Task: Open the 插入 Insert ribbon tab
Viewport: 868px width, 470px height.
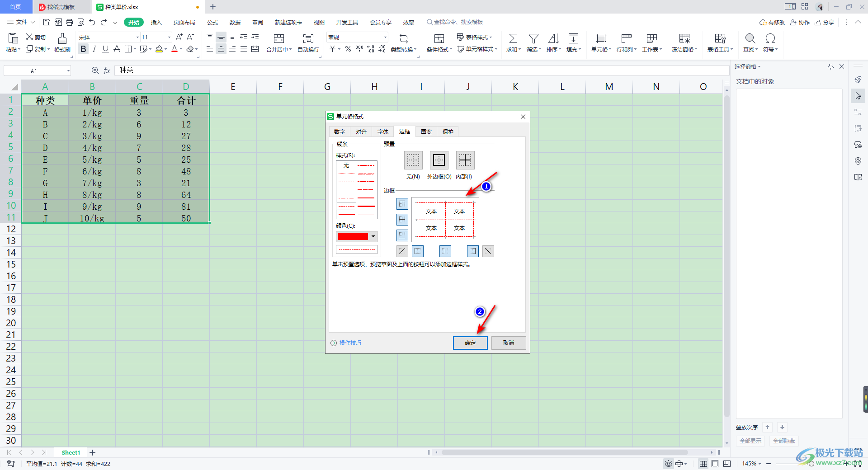Action: 156,22
